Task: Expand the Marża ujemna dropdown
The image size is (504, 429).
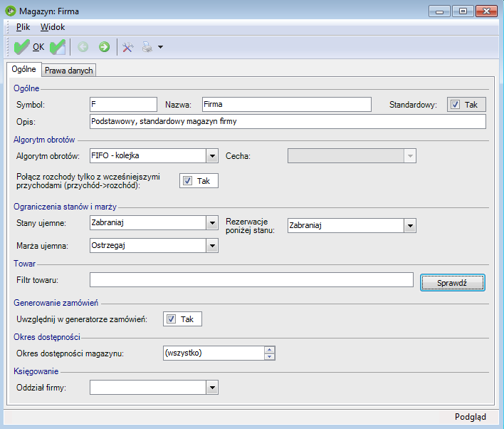Action: point(212,246)
